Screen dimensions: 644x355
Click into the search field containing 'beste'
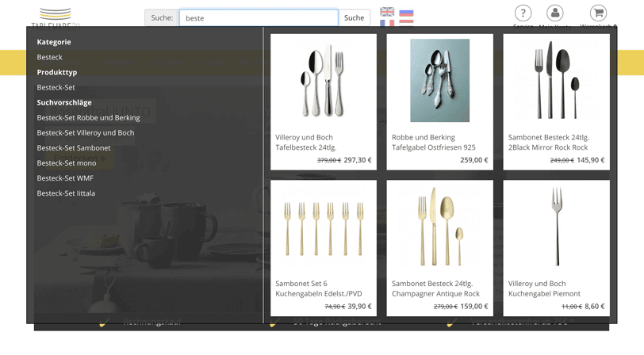tap(259, 18)
